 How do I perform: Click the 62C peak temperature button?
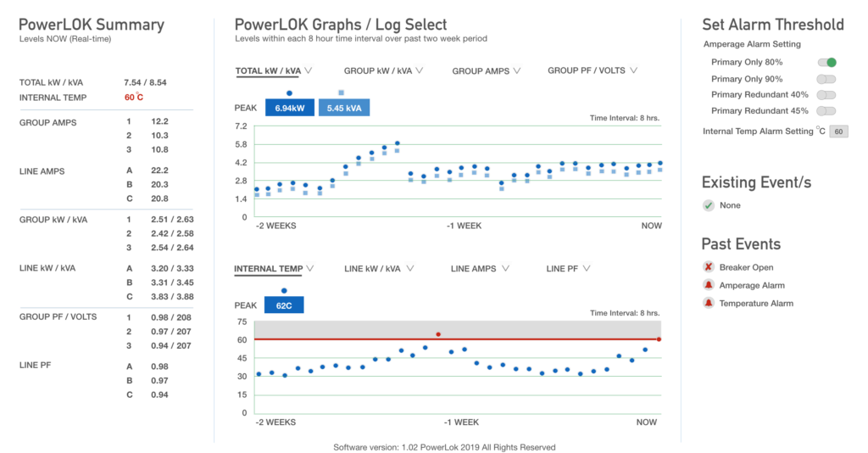point(284,305)
